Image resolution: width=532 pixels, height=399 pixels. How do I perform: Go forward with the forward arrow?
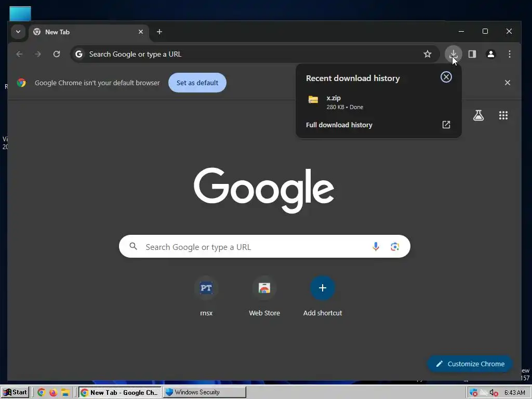[x=38, y=54]
